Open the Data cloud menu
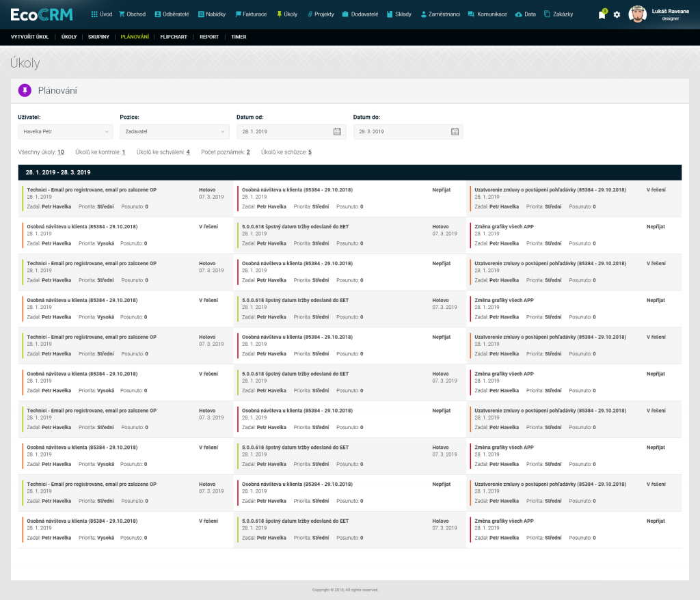Screen dimensions: 700x600 [525, 14]
